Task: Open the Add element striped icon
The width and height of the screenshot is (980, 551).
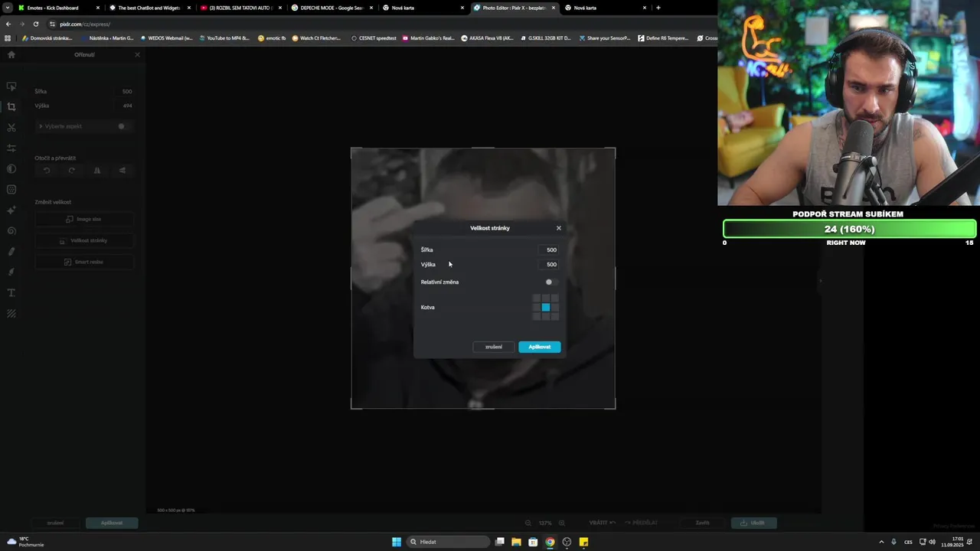Action: [11, 314]
